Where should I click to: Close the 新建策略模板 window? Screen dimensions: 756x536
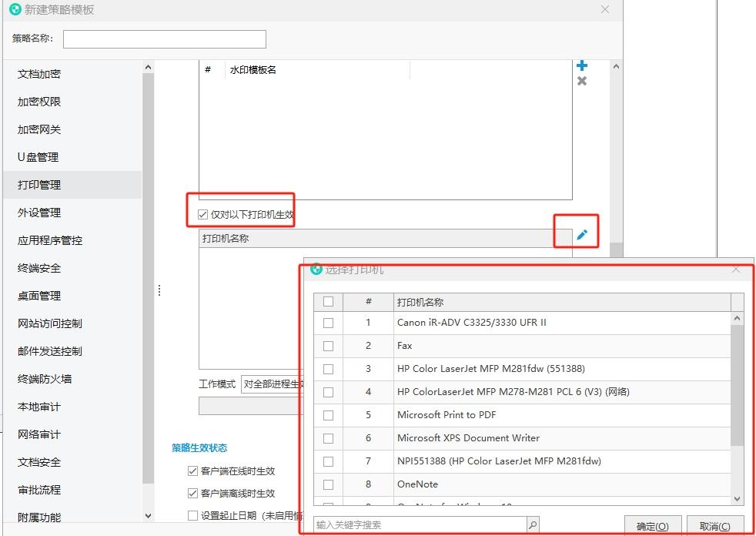pyautogui.click(x=605, y=9)
